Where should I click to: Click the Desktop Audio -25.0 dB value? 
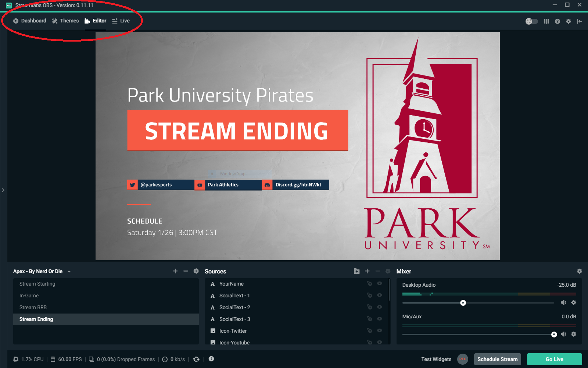(x=567, y=285)
